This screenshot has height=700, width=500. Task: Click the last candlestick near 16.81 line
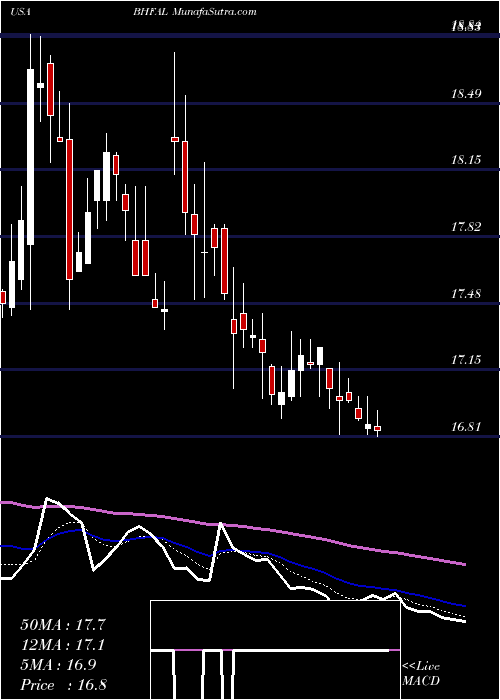pyautogui.click(x=378, y=428)
